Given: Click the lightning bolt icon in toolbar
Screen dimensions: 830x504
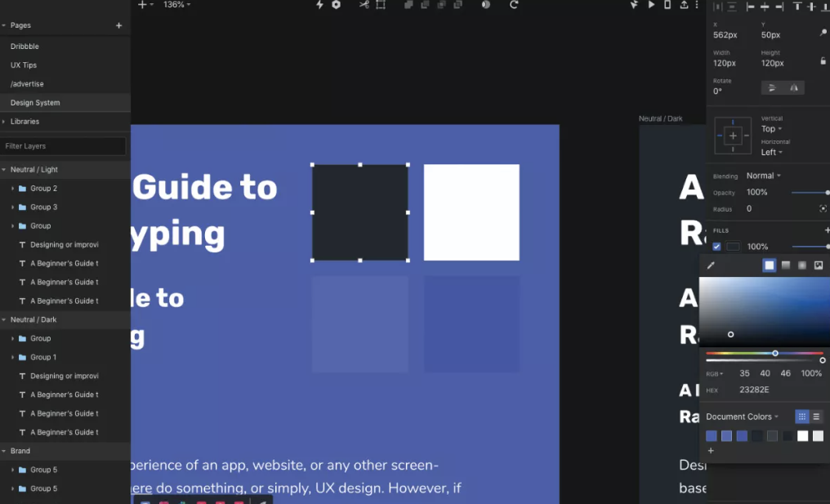Looking at the screenshot, I should point(319,5).
